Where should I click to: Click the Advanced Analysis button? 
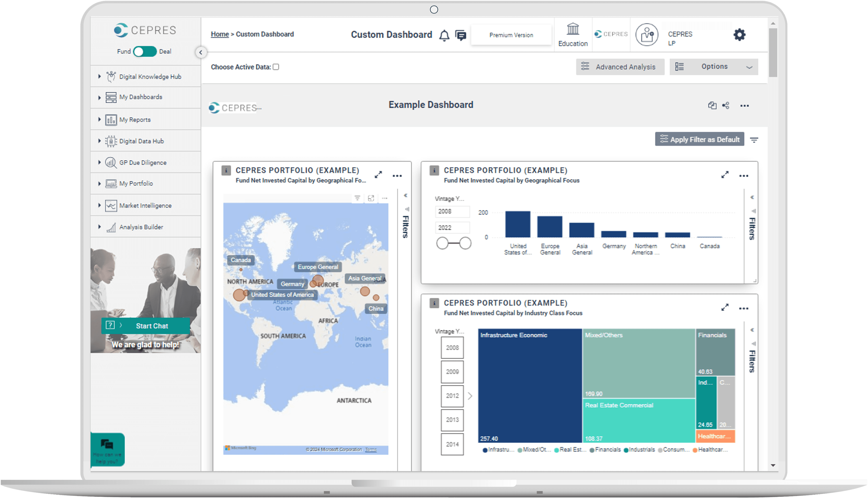[x=620, y=67]
